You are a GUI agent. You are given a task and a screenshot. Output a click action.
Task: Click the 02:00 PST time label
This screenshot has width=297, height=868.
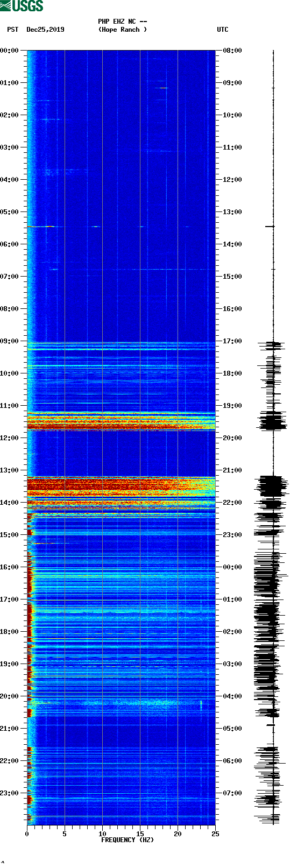click(10, 115)
